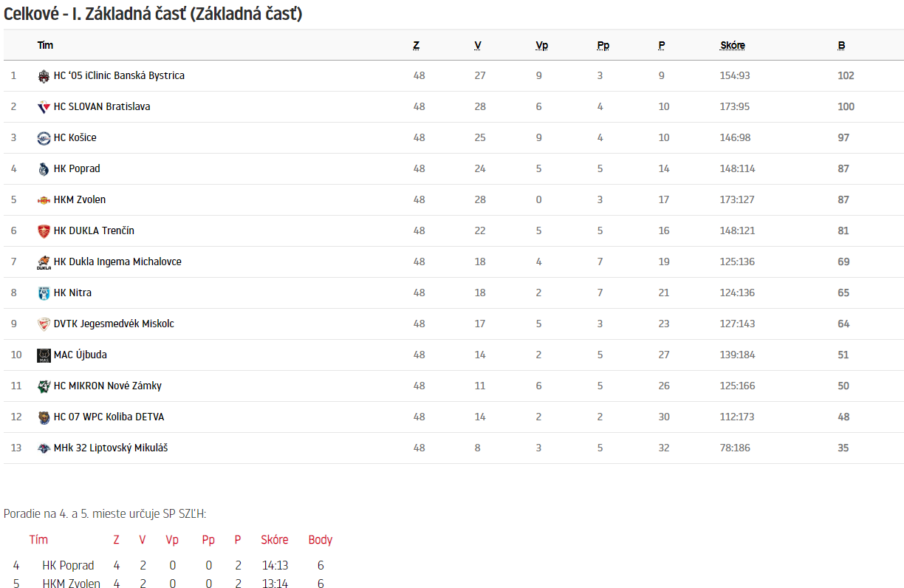Click the B points column header
This screenshot has height=588, width=904.
841,46
